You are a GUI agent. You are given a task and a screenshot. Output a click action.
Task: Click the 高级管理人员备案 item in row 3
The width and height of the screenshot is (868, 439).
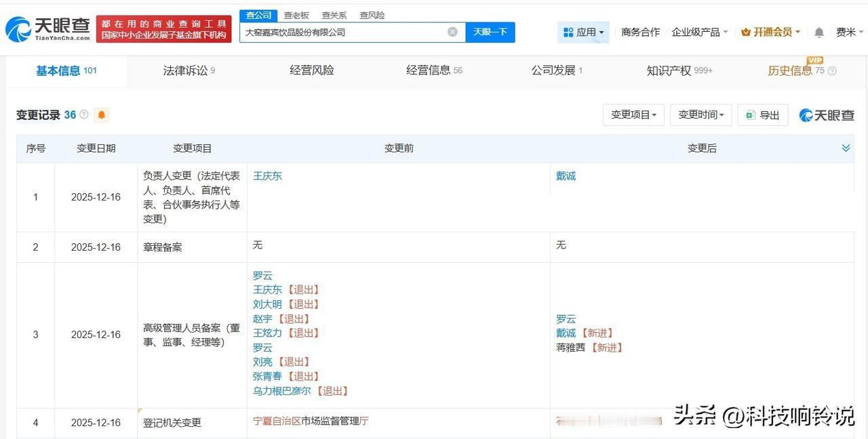pyautogui.click(x=192, y=335)
